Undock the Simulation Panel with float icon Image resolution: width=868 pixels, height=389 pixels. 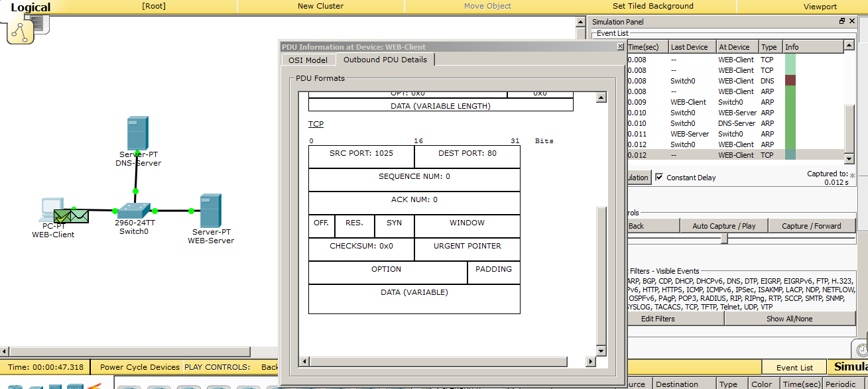pos(842,22)
